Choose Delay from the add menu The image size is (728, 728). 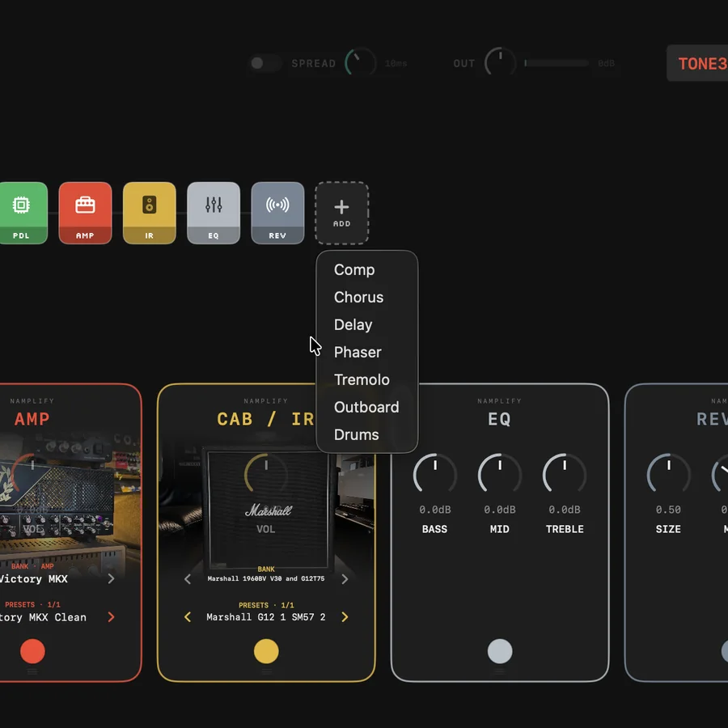(353, 324)
